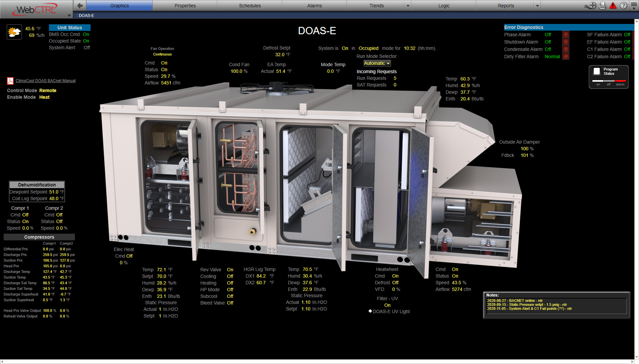Click the Phase Alarm red indicator

coord(565,35)
